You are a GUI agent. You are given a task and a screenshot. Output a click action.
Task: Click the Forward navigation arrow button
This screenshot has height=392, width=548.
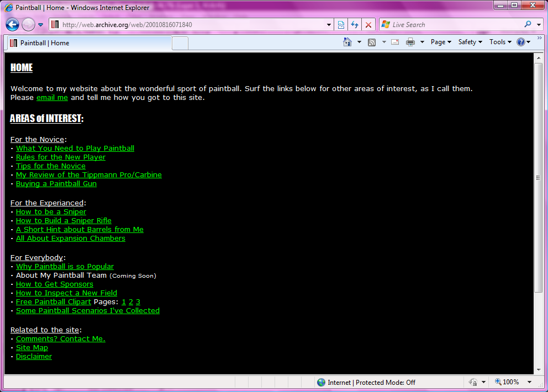coord(28,24)
